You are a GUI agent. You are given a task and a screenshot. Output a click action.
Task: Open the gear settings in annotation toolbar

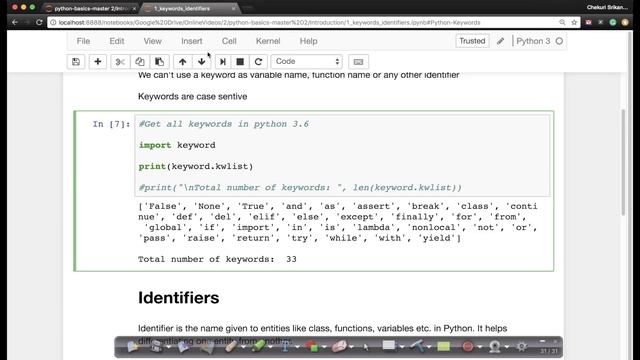click(x=522, y=347)
